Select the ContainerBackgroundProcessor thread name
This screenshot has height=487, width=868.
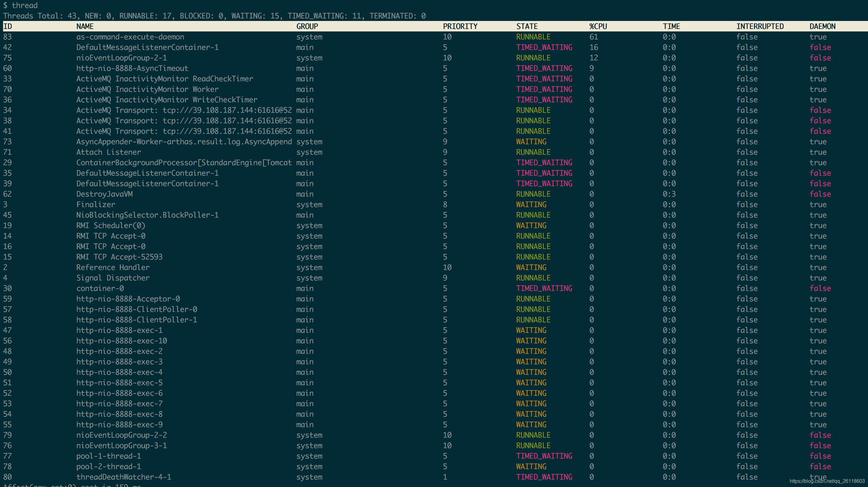(x=184, y=162)
